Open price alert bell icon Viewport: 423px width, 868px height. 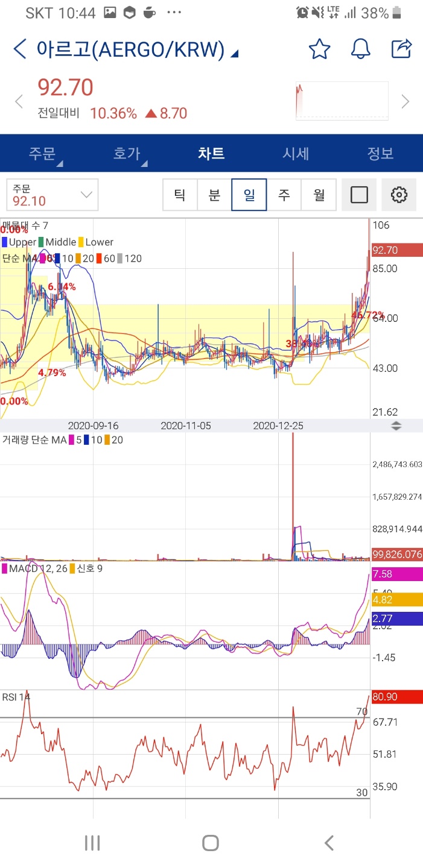coord(361,49)
